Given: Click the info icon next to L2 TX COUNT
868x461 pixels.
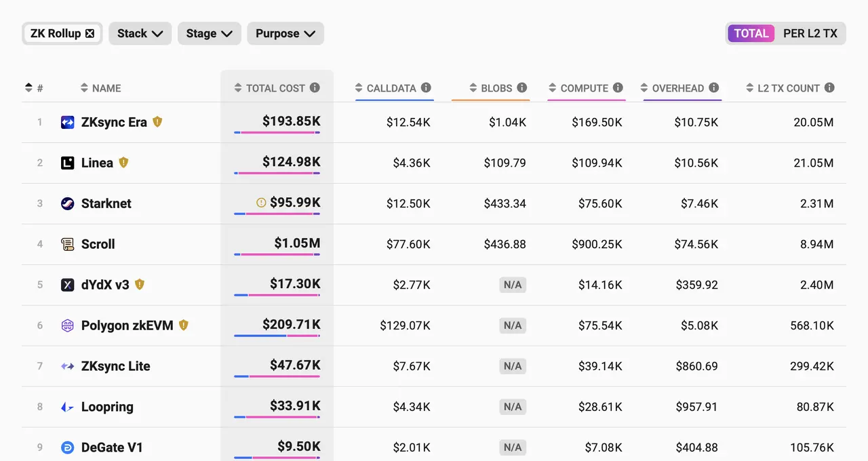Looking at the screenshot, I should pos(829,87).
